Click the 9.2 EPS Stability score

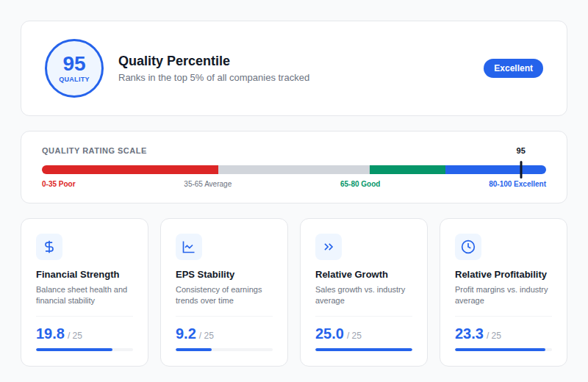186,334
